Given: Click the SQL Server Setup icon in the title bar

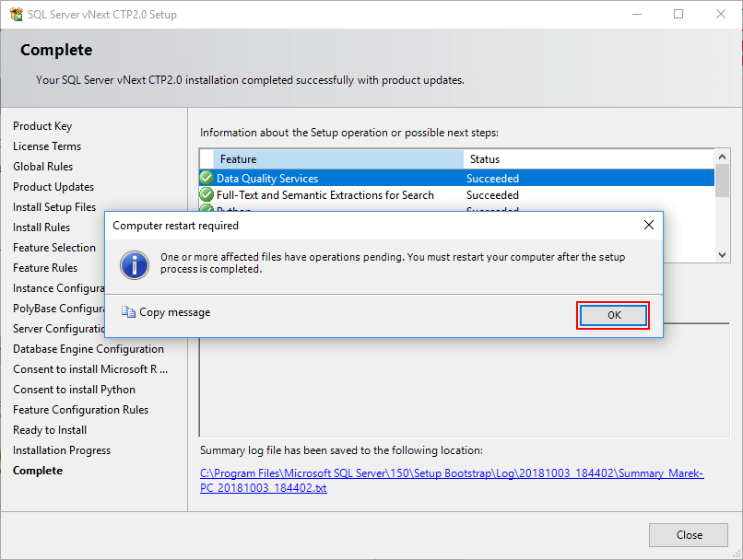Looking at the screenshot, I should (15, 14).
